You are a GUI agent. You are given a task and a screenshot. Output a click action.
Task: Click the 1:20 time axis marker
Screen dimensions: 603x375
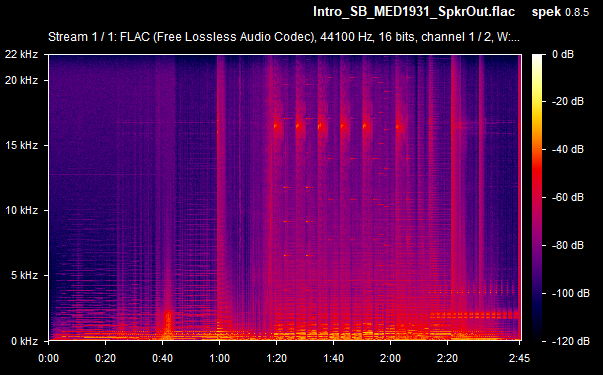click(x=277, y=358)
